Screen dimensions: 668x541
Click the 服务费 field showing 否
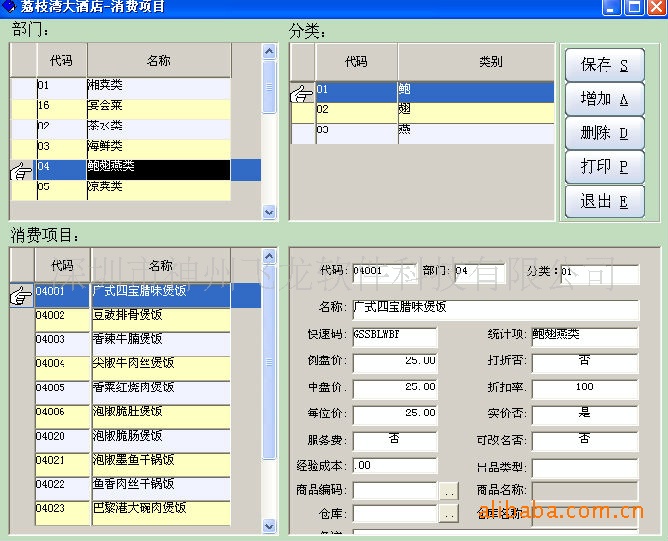click(394, 439)
